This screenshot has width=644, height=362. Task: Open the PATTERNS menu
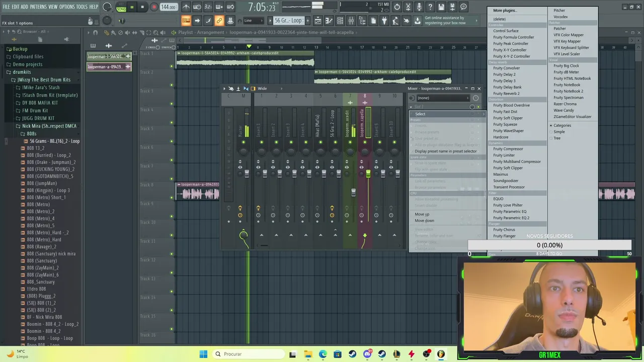[38, 7]
